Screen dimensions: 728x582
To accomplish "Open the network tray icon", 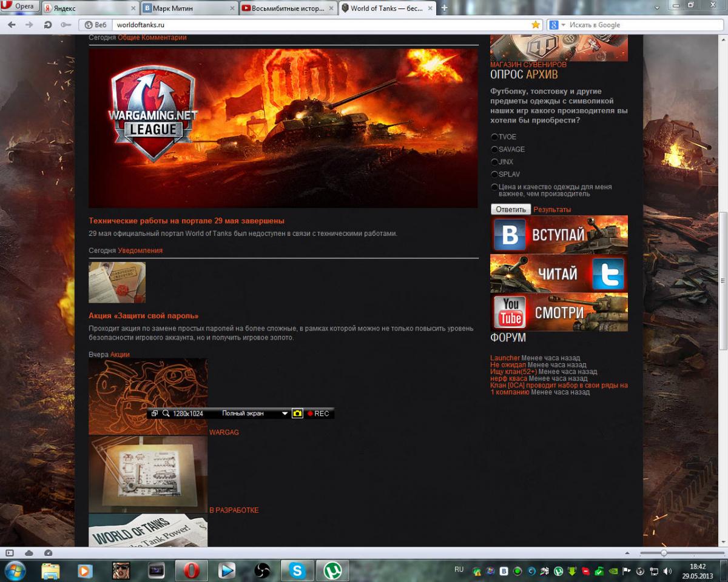I will (x=654, y=571).
